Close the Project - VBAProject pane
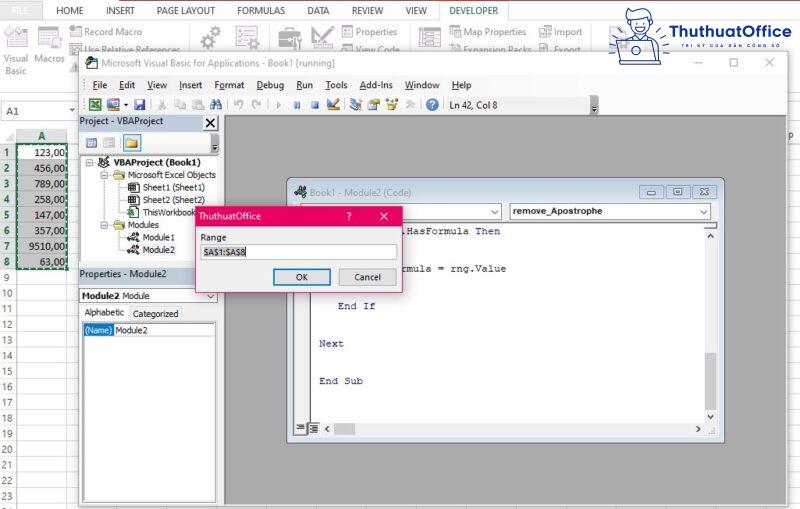800x509 pixels. [210, 122]
